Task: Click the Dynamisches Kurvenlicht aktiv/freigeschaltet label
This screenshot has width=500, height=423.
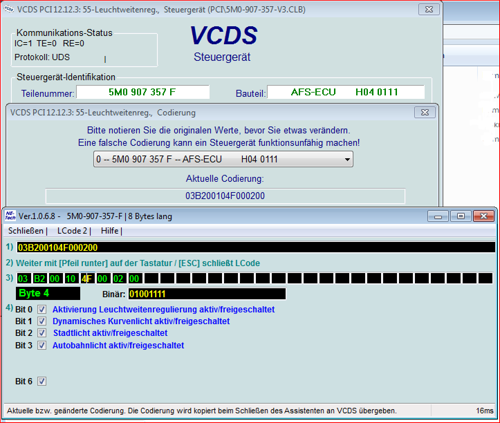Action: pyautogui.click(x=141, y=321)
